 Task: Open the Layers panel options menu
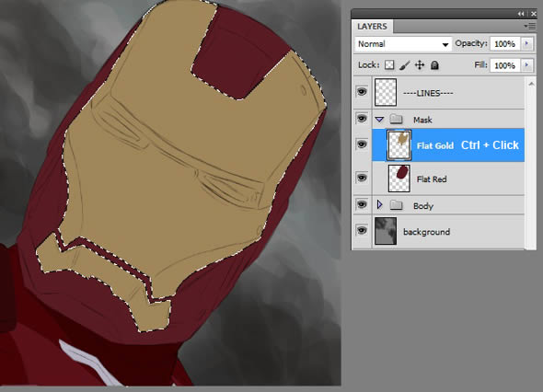click(530, 26)
